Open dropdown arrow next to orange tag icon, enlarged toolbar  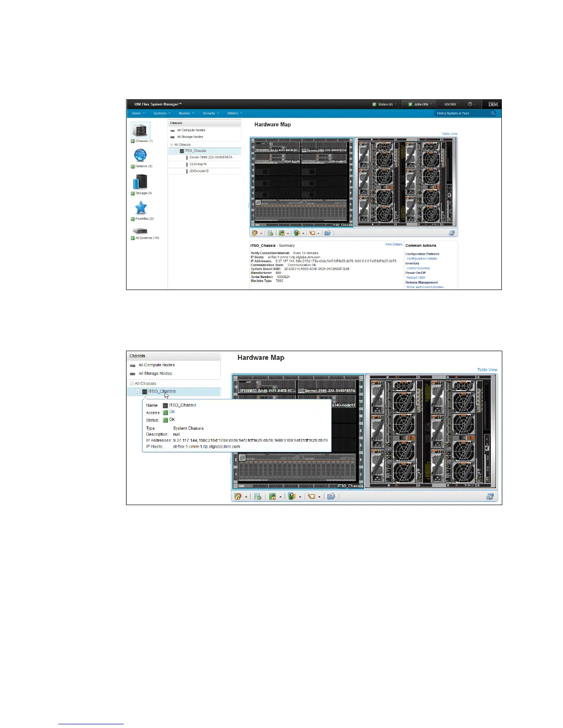click(319, 497)
